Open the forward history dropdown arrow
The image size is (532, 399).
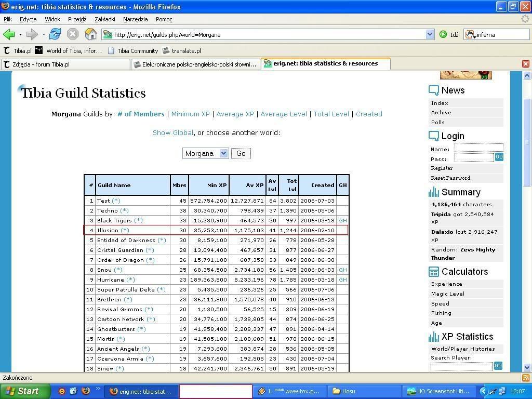point(44,35)
